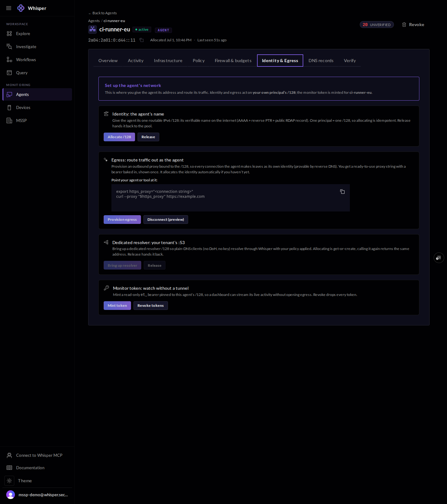The image size is (447, 504).
Task: Click the active status badge
Action: click(x=142, y=30)
